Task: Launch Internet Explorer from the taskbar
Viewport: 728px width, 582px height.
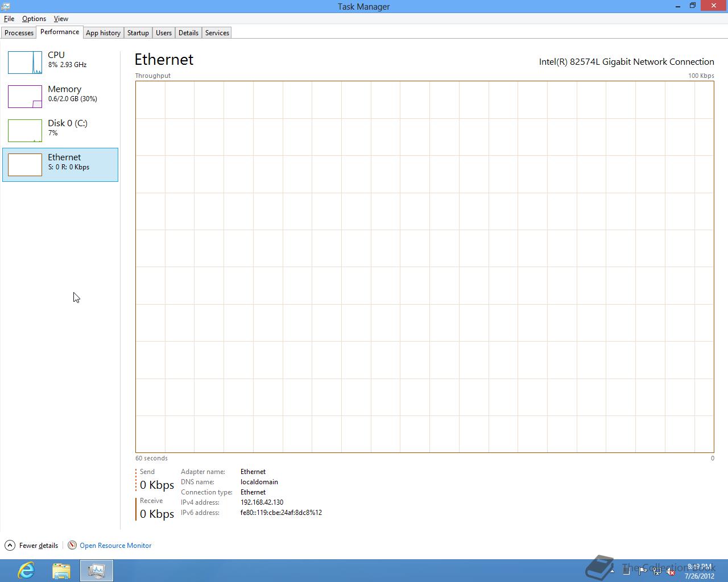Action: click(x=26, y=571)
